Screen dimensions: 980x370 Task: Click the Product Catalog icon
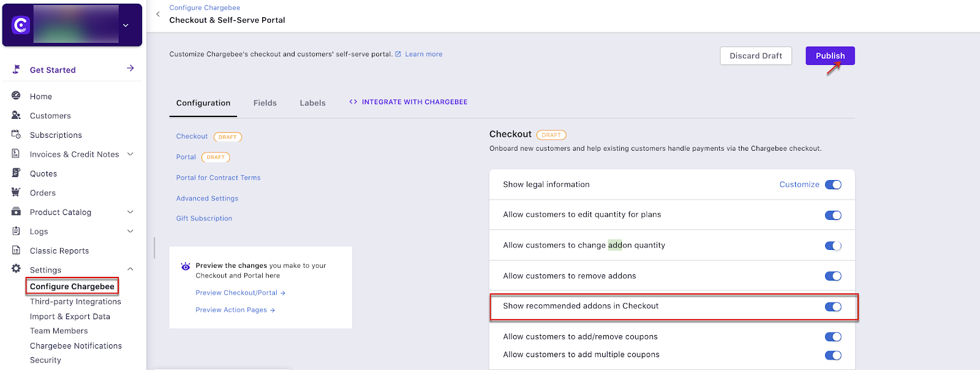[16, 211]
